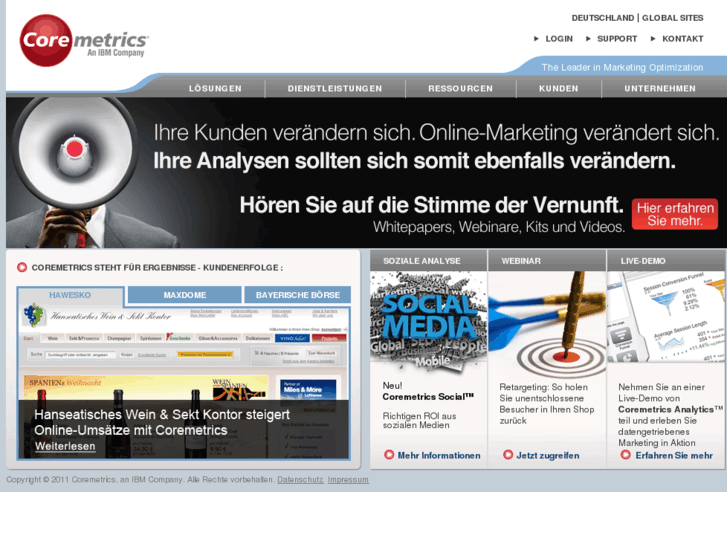
Task: Open the LÖSUNGEN menu
Action: click(x=215, y=89)
